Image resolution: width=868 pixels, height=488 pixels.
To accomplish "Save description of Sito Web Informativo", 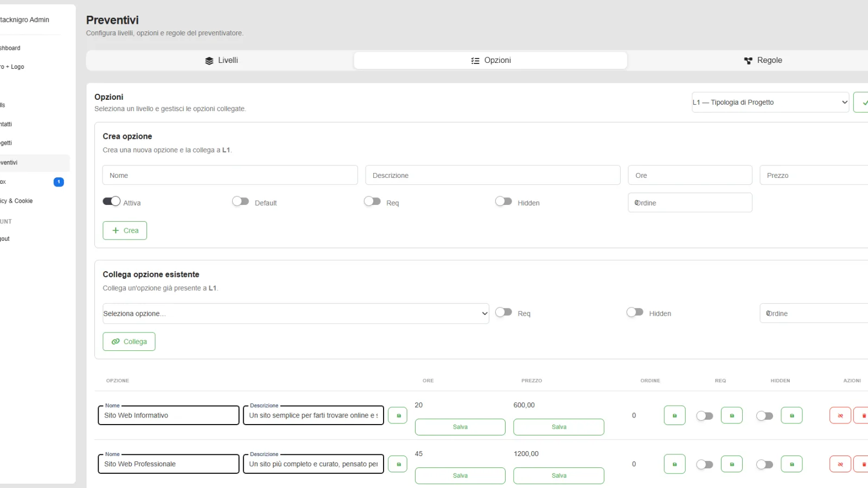I will (x=398, y=415).
